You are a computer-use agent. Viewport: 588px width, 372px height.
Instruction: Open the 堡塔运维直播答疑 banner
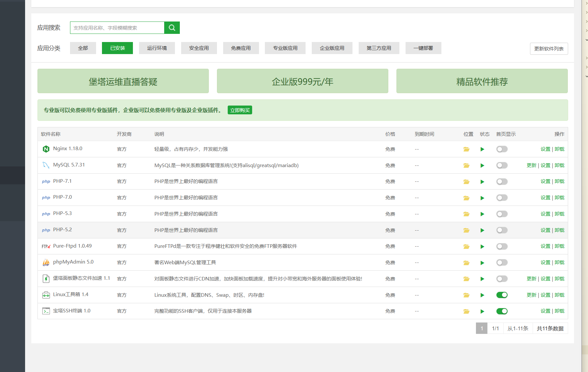click(x=123, y=81)
